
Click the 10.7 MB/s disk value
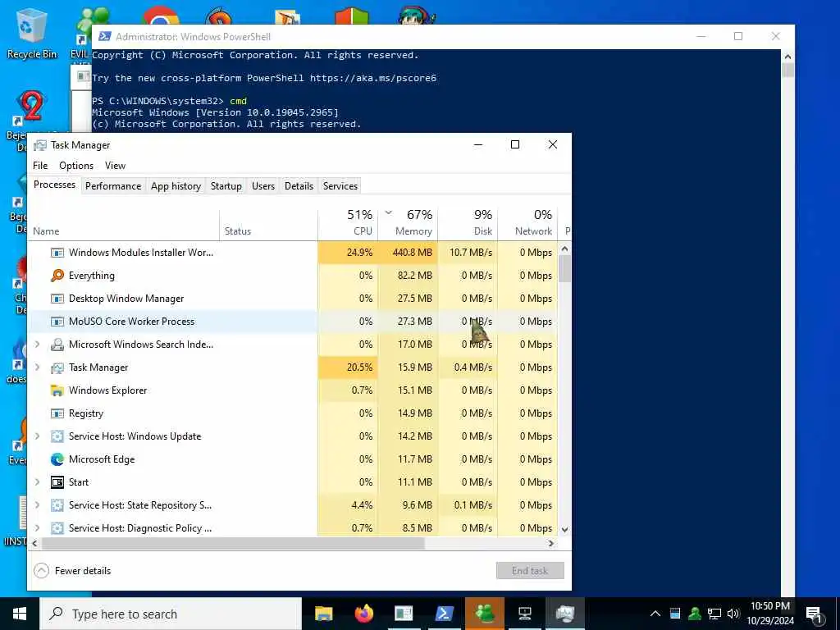[470, 253]
